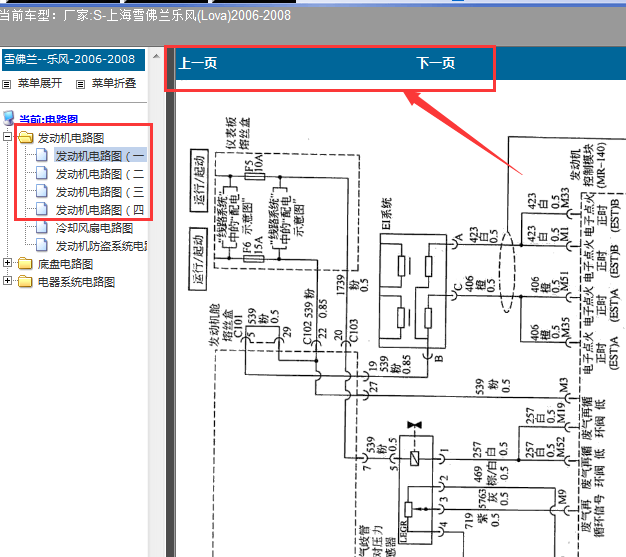626x557 pixels.
Task: Select the 电器系统电路图 folder label
Action: [76, 282]
